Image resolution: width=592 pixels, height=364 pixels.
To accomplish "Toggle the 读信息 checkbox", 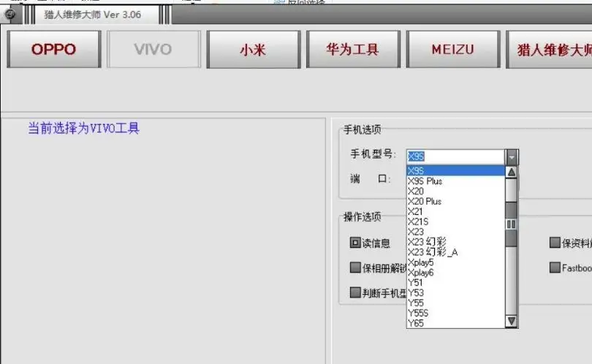I will coord(355,243).
